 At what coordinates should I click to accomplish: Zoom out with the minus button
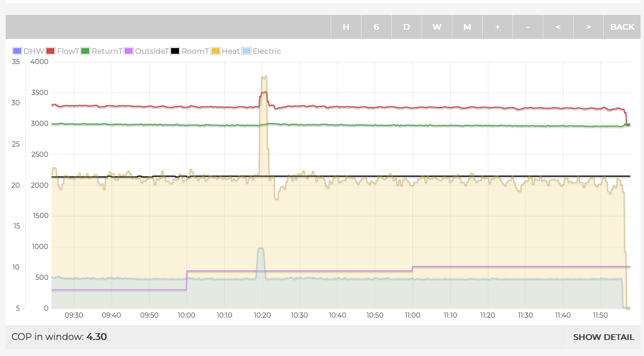pyautogui.click(x=528, y=27)
